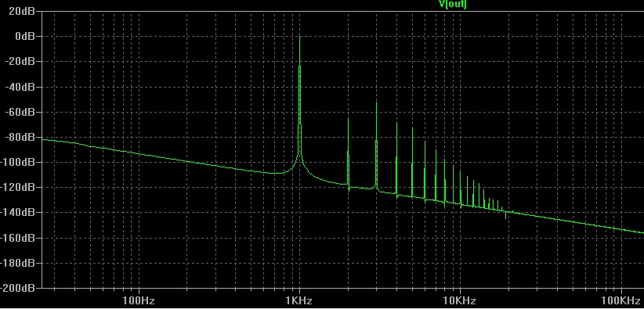Click the -60dB axis label
This screenshot has width=644, height=309.
(x=20, y=112)
